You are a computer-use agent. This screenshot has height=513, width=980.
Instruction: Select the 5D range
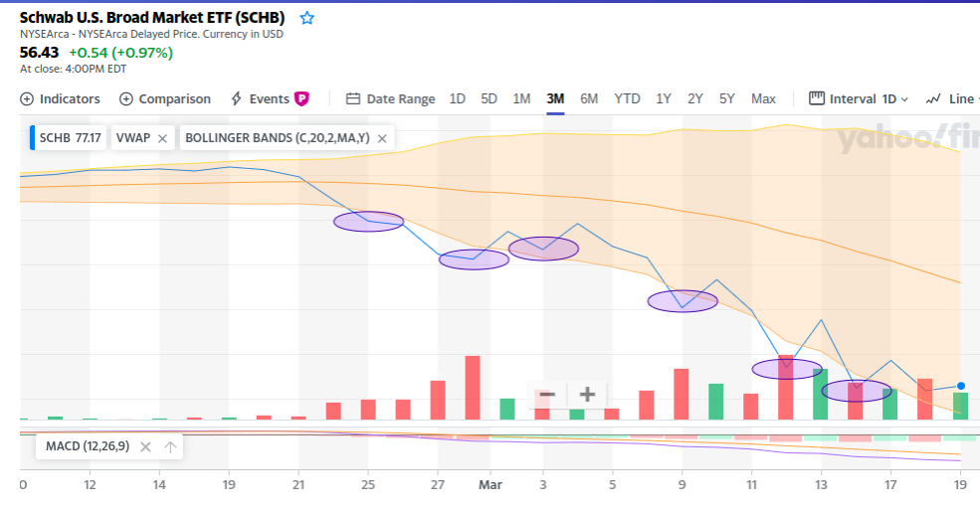pos(489,98)
